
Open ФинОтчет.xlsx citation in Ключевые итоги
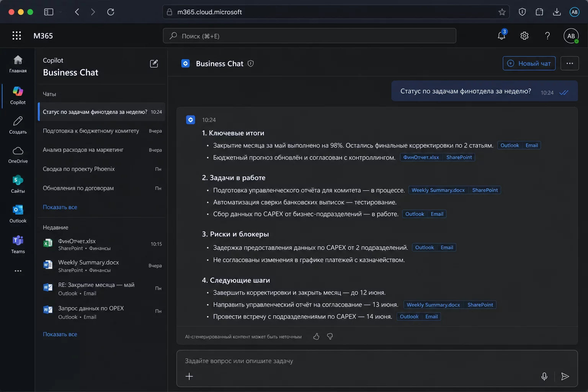pyautogui.click(x=421, y=157)
